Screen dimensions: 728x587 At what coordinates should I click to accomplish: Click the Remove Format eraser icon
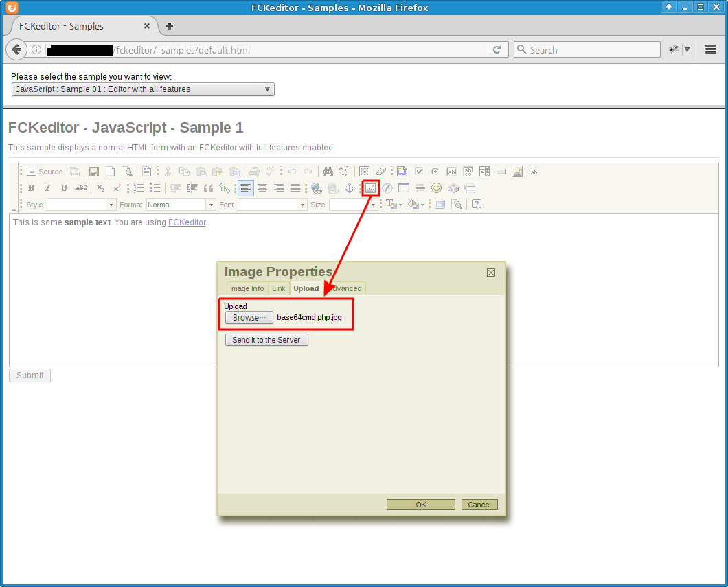[381, 172]
